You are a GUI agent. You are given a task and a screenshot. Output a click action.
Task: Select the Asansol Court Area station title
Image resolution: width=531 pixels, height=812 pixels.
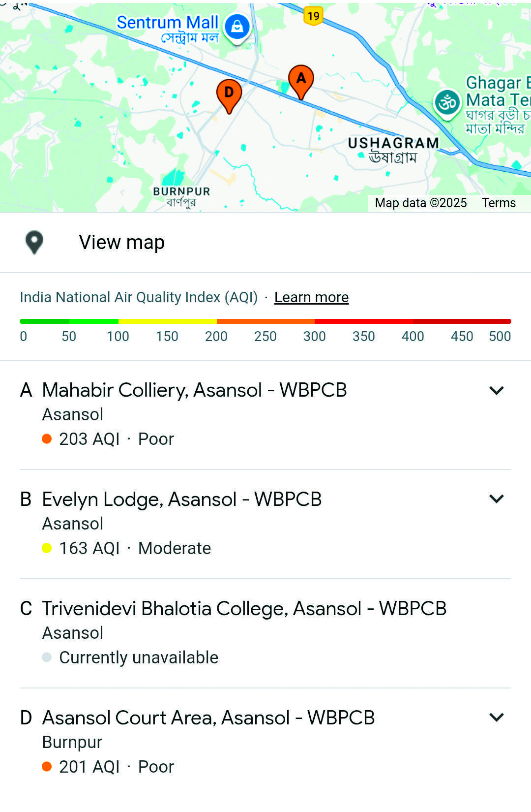(x=208, y=718)
